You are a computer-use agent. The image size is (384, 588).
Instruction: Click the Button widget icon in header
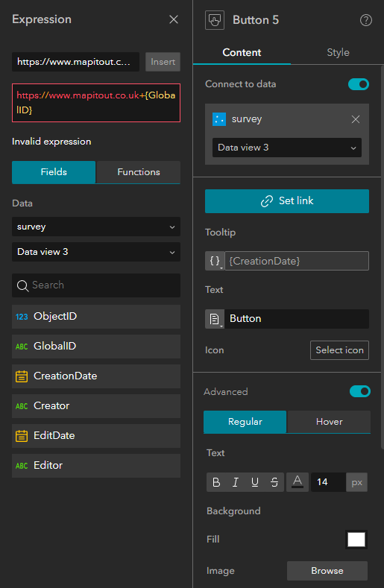215,20
